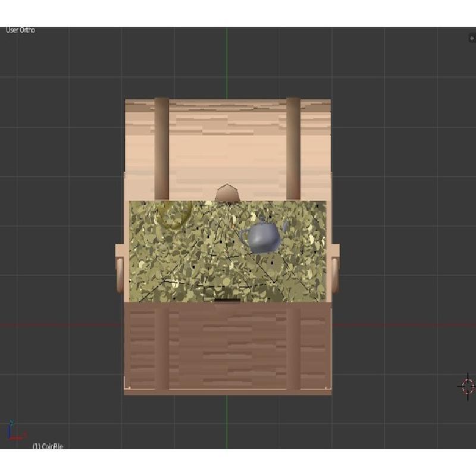Viewport: 476px width, 476px height.
Task: Select the right strap on chest lid
Action: pyautogui.click(x=293, y=149)
